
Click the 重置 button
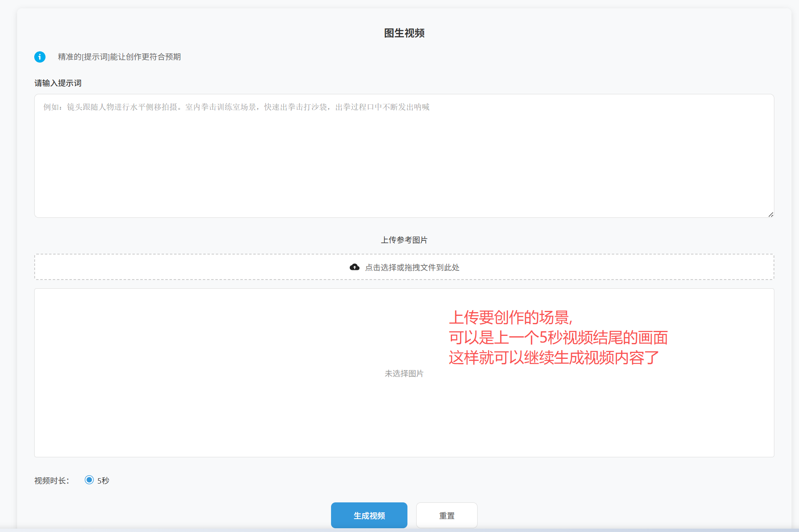point(447,515)
